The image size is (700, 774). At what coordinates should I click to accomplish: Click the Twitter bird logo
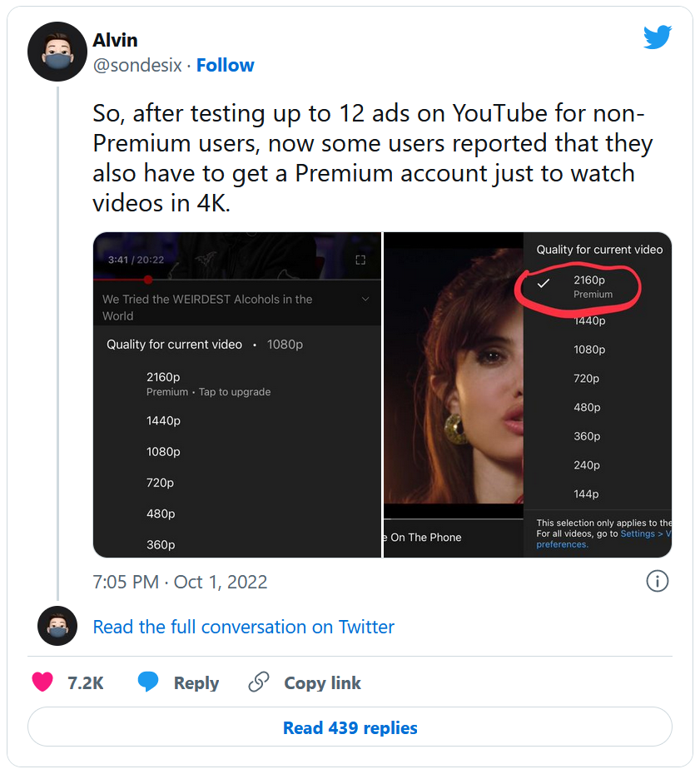pyautogui.click(x=657, y=37)
